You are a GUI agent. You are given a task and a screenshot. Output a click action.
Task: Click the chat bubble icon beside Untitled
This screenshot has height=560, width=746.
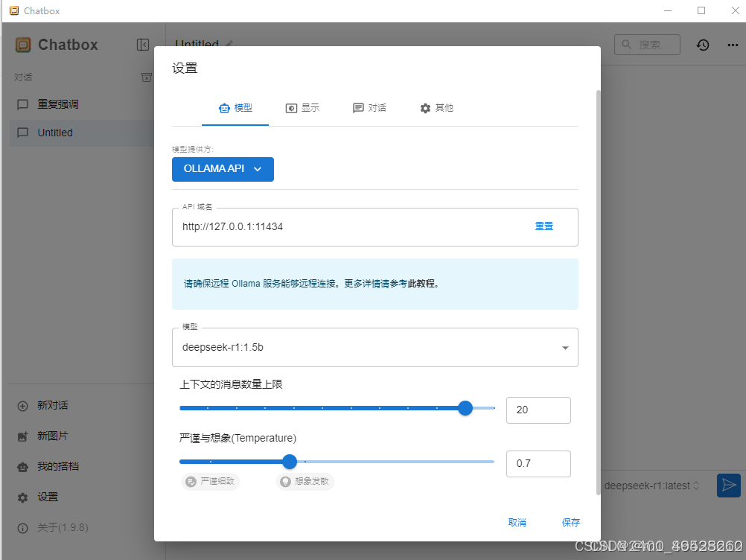coord(22,133)
